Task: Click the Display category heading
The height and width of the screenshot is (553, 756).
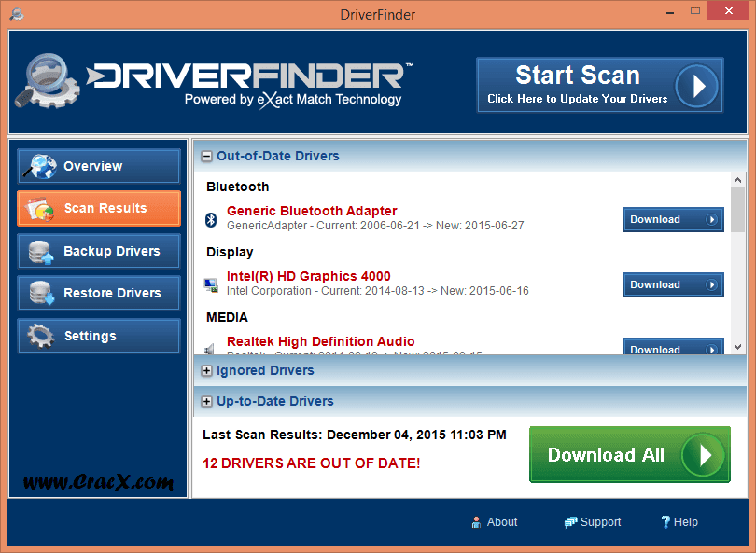Action: click(x=230, y=253)
